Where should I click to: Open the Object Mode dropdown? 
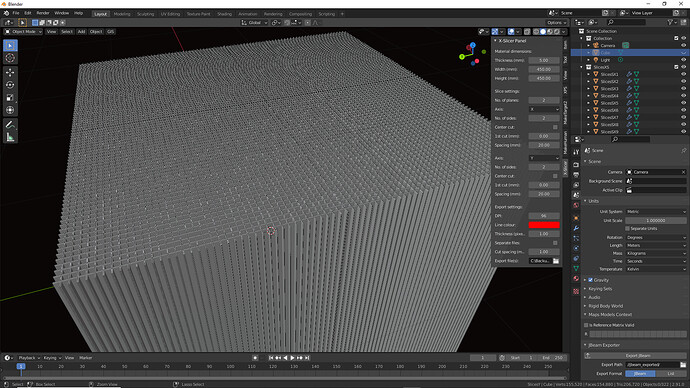[23, 32]
